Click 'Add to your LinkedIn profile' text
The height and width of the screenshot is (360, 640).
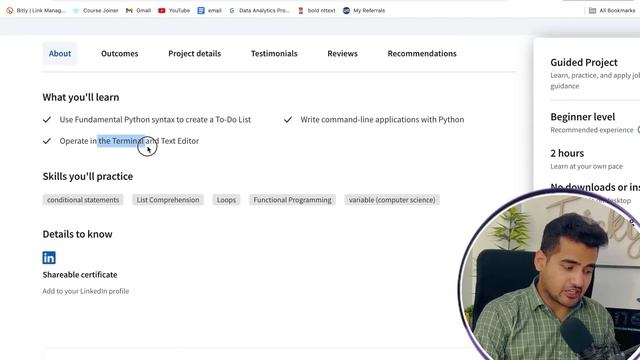click(x=86, y=291)
